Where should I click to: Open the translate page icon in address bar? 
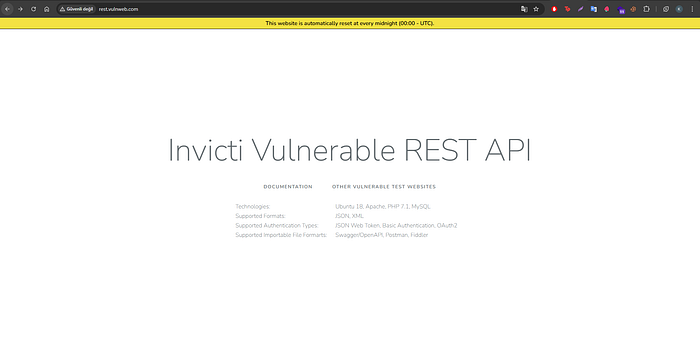click(x=524, y=9)
